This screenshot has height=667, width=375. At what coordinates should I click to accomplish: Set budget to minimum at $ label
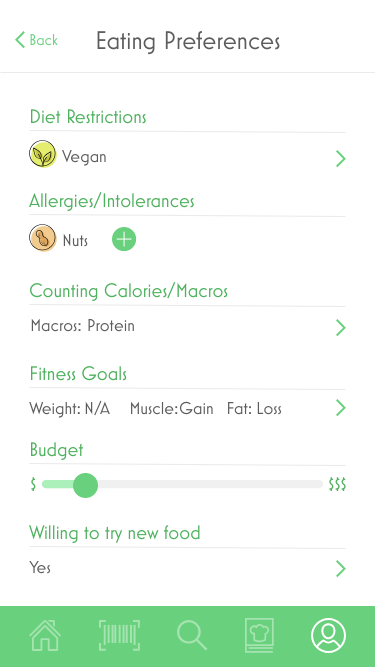click(33, 485)
